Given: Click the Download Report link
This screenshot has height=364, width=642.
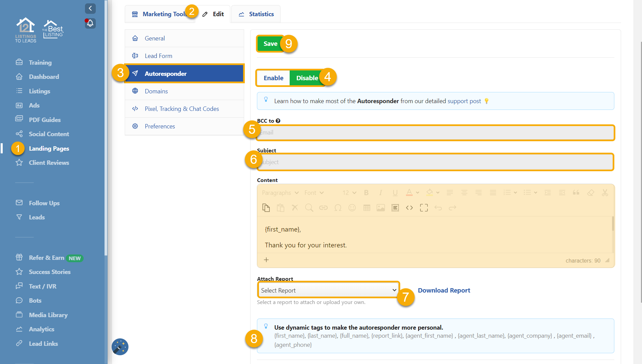Looking at the screenshot, I should point(444,290).
